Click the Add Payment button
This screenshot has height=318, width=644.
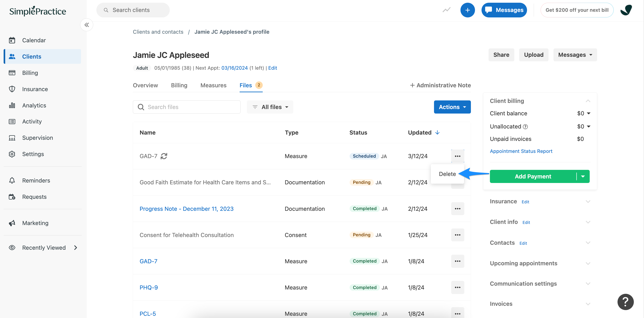coord(533,176)
